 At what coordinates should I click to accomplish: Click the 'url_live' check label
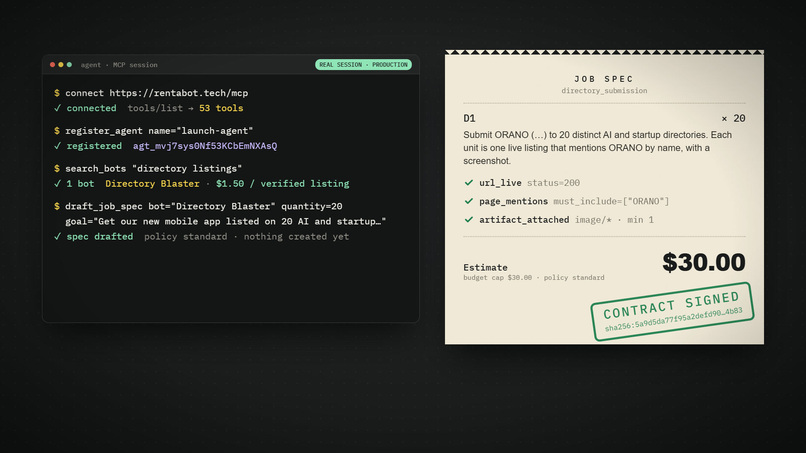pyautogui.click(x=500, y=183)
